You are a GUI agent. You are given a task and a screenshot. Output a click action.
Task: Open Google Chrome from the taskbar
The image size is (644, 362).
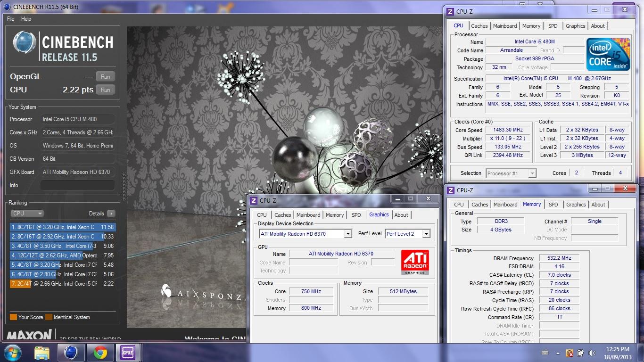click(x=100, y=353)
